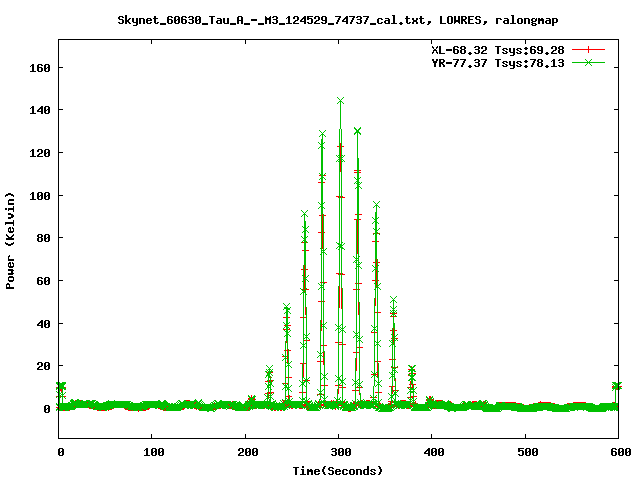
Task: Click the top of the peak near 280 seconds
Action: point(322,134)
